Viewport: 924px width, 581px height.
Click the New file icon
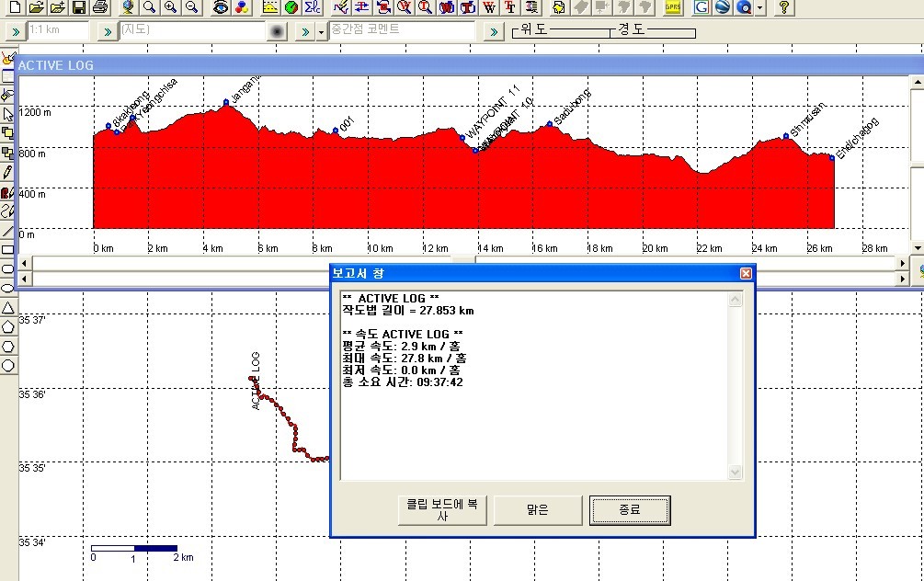pos(15,7)
